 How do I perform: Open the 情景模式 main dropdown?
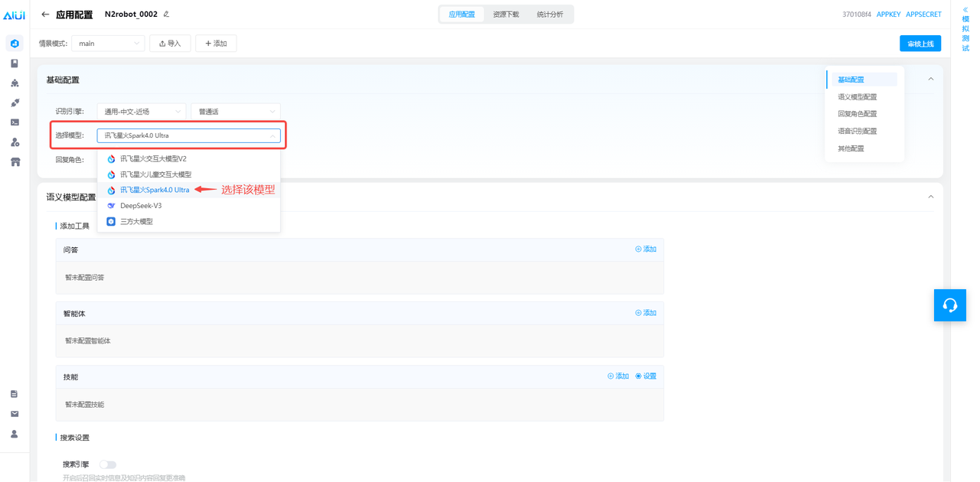108,44
